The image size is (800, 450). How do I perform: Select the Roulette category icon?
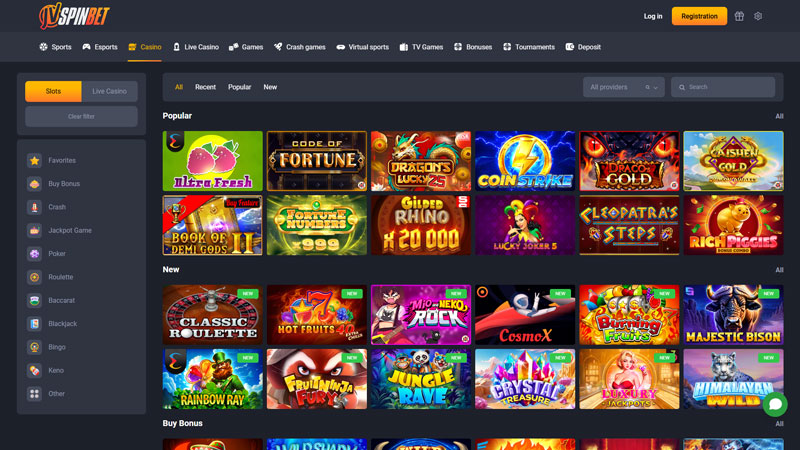click(34, 277)
